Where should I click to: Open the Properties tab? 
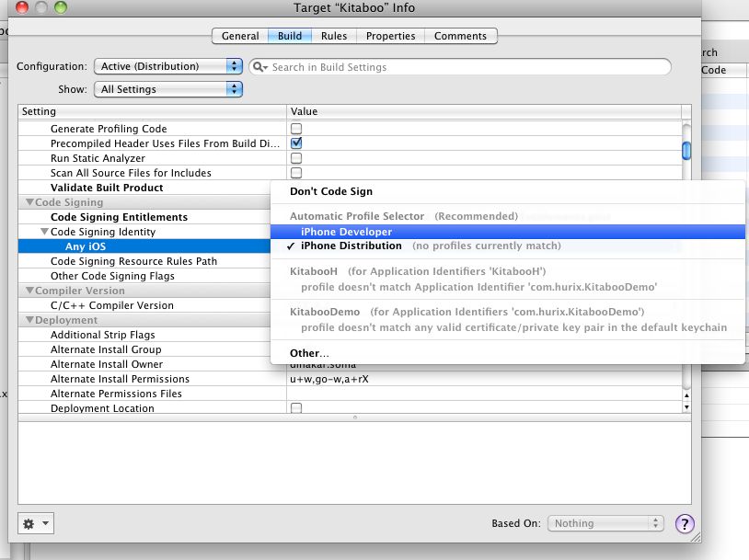point(390,36)
